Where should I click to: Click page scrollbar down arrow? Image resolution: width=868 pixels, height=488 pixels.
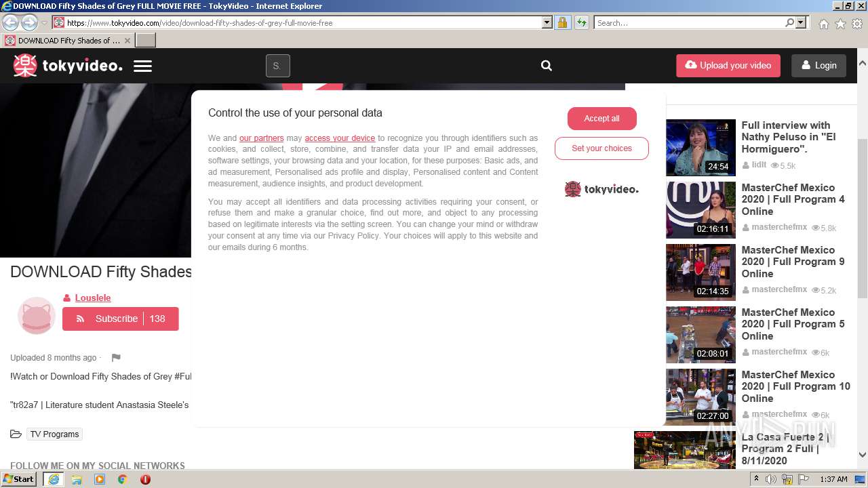click(863, 455)
